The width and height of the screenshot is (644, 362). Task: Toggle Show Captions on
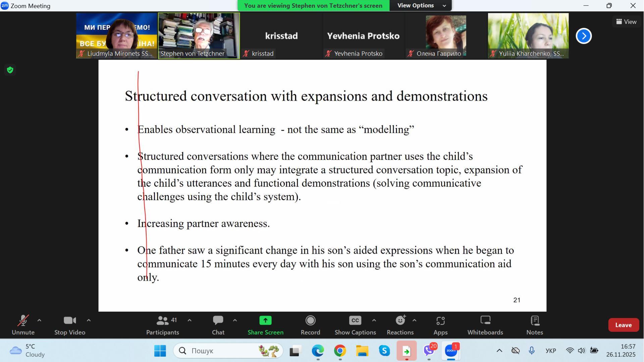[355, 325]
